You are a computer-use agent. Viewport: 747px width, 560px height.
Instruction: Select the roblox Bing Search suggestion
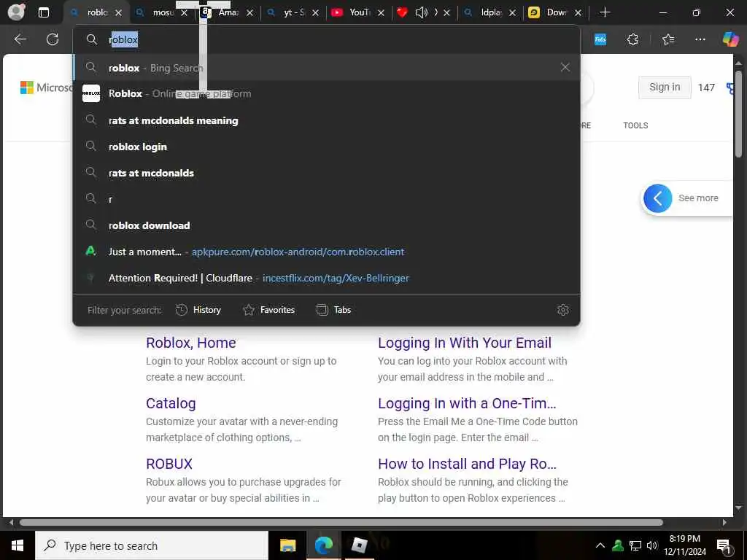click(326, 68)
